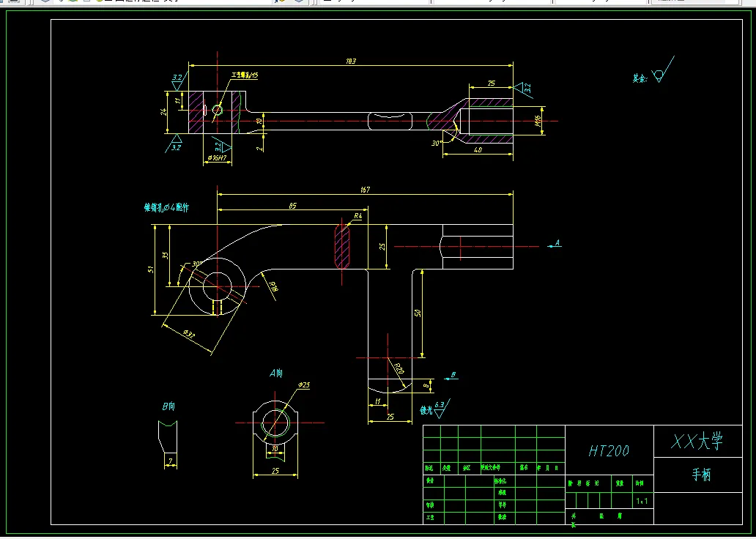Click the 工艺螺孔M5 leader note

[245, 75]
